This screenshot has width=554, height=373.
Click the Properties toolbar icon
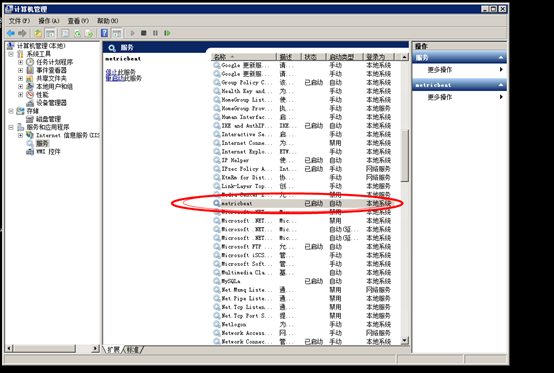click(x=65, y=33)
